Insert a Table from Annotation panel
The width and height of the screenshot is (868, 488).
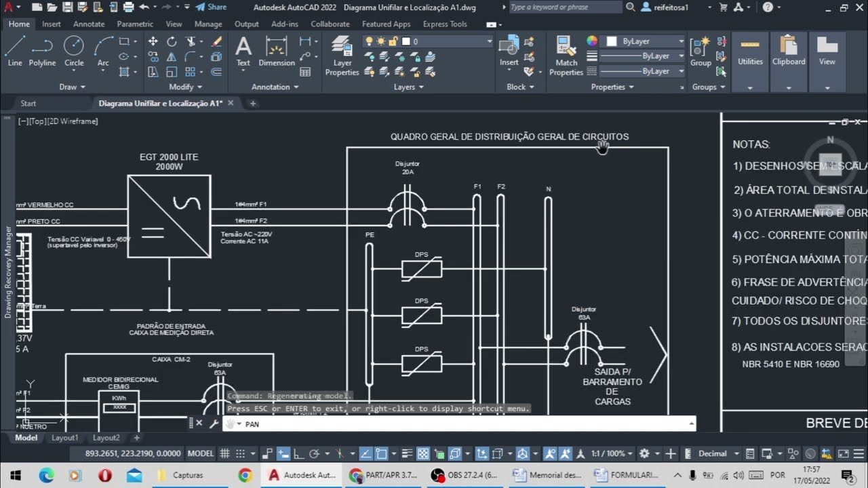click(305, 72)
